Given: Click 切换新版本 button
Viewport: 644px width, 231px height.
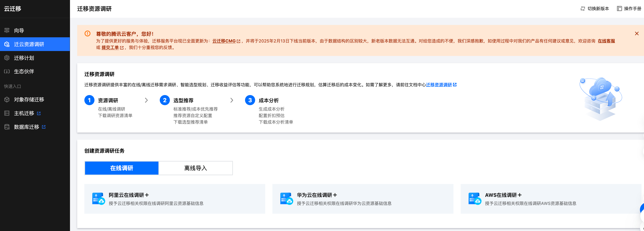Looking at the screenshot, I should [595, 9].
